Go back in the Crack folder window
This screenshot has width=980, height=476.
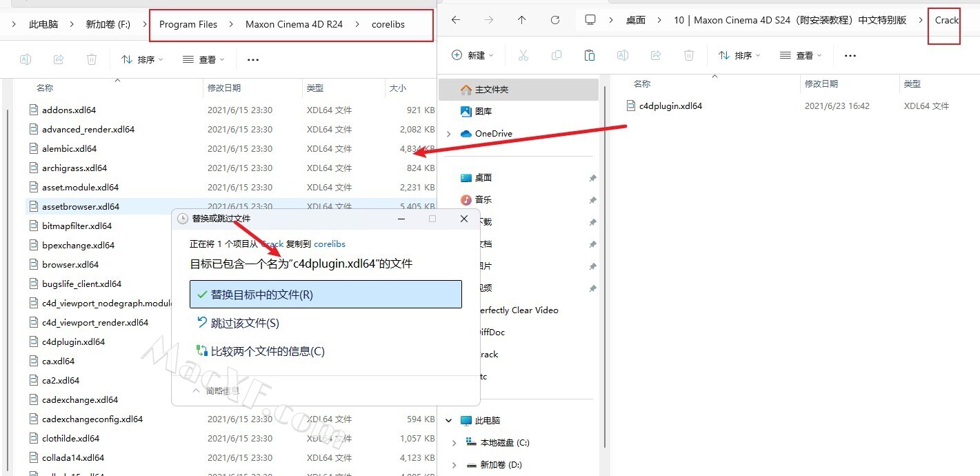(455, 20)
